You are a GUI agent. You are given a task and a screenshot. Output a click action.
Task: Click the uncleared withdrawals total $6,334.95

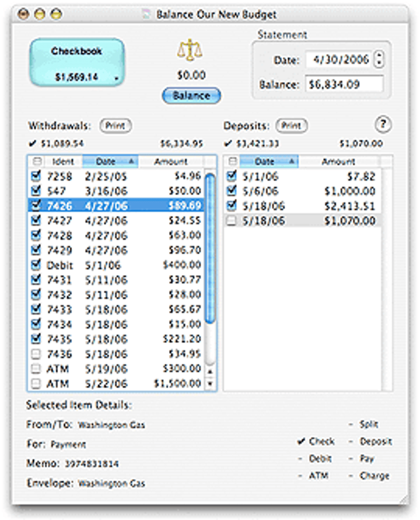coord(182,143)
